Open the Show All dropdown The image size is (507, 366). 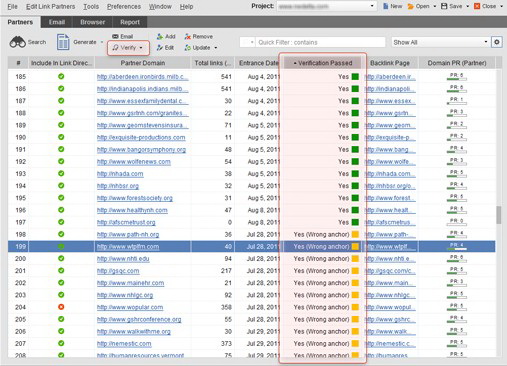(440, 42)
